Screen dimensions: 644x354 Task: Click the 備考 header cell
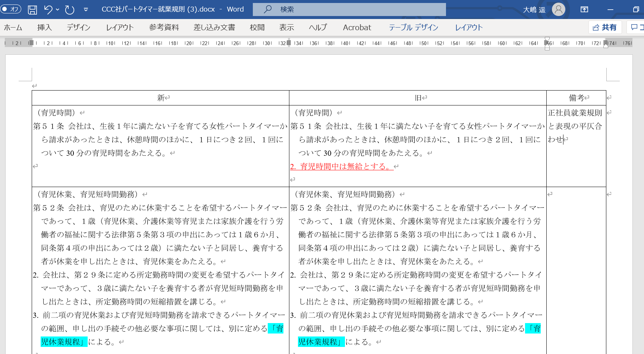[576, 98]
